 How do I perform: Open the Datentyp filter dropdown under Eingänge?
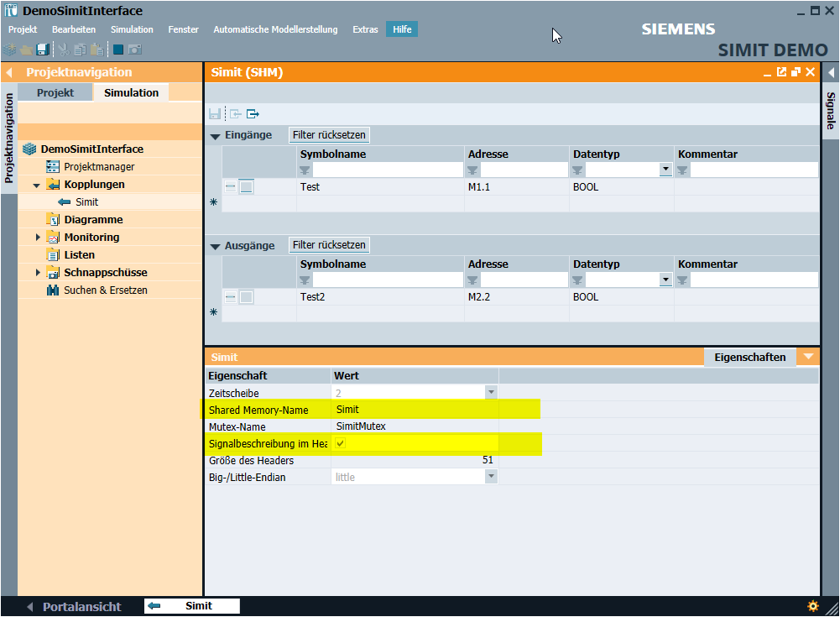tap(665, 170)
